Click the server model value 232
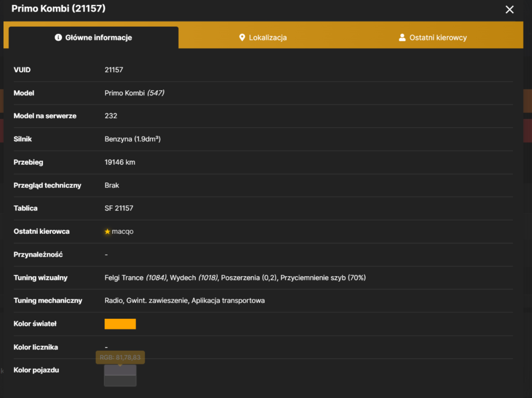532x398 pixels. click(x=111, y=116)
